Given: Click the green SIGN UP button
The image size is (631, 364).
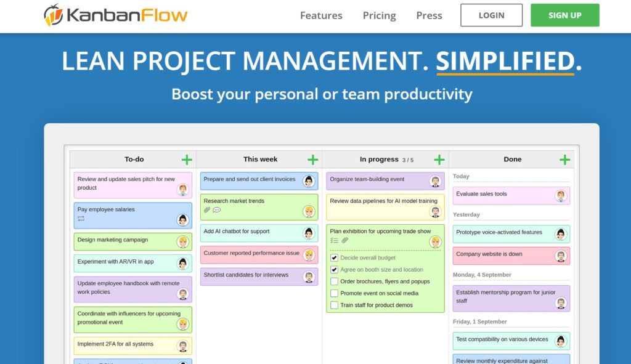Looking at the screenshot, I should click(564, 15).
